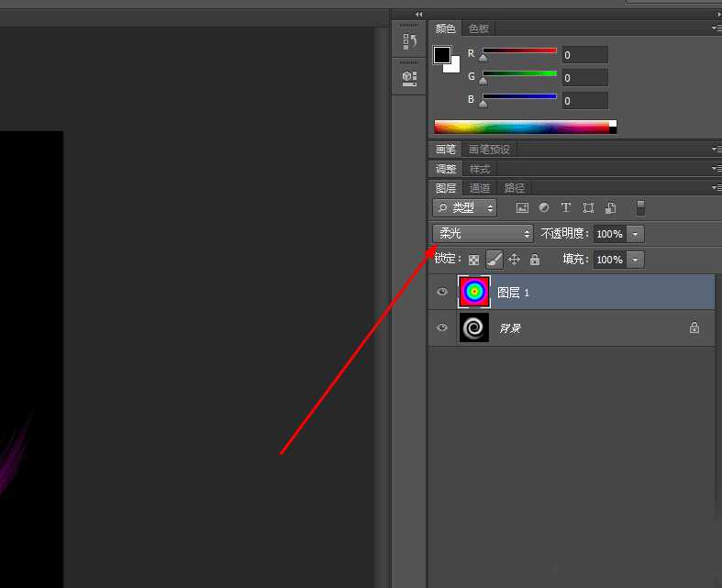Hide 图层 1 using eye icon
The image size is (722, 588).
pos(442,292)
